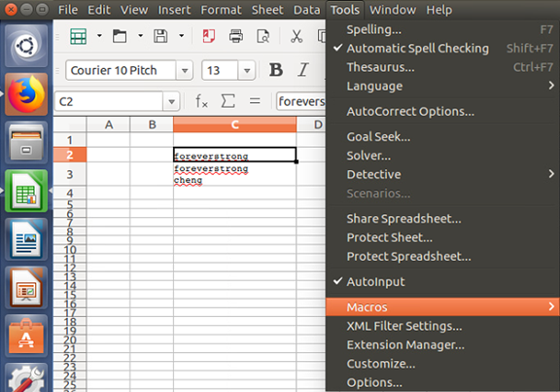This screenshot has width=560, height=392.
Task: Expand the Name Box dropdown
Action: click(x=171, y=102)
